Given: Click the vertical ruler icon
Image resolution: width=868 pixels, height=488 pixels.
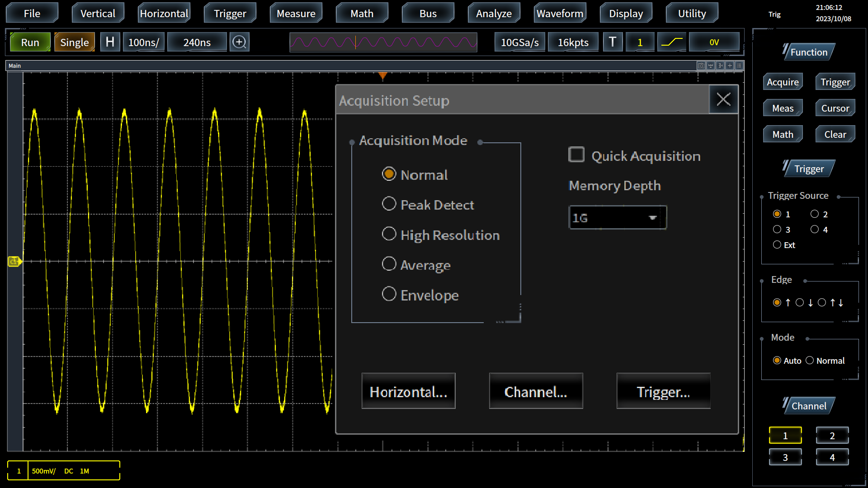Looking at the screenshot, I should 720,66.
